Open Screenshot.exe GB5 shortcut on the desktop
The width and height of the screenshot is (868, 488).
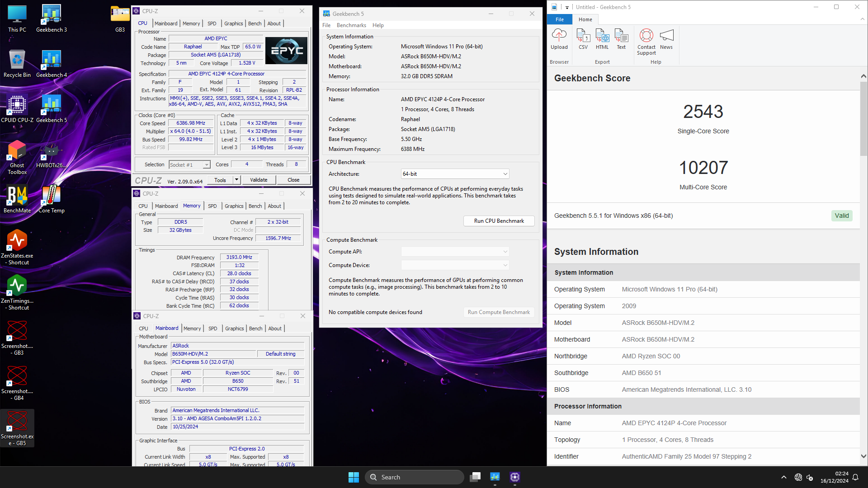pos(17,428)
